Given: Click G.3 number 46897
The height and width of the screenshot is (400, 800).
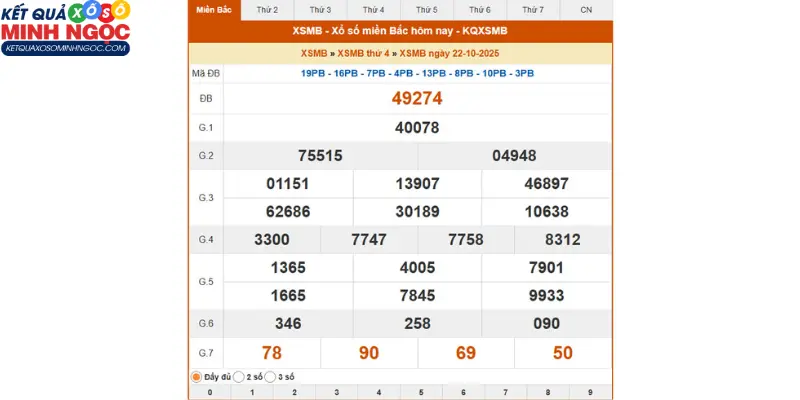Looking at the screenshot, I should click(546, 184).
